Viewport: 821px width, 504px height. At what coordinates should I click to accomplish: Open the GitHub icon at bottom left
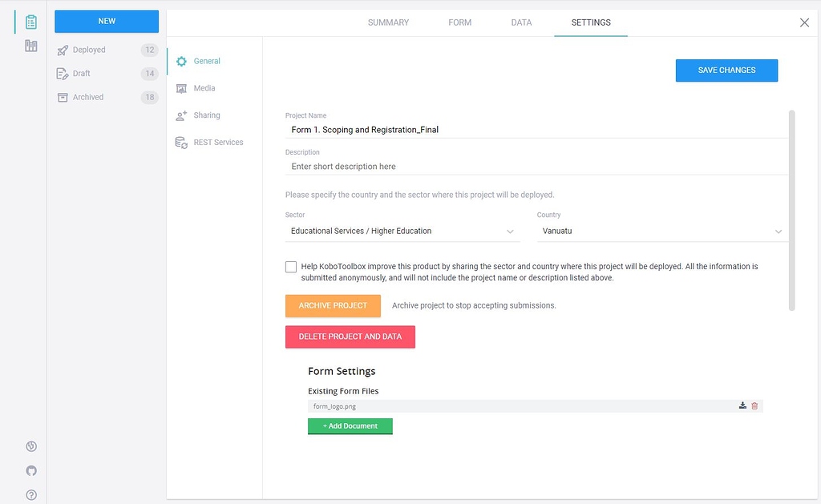30,470
